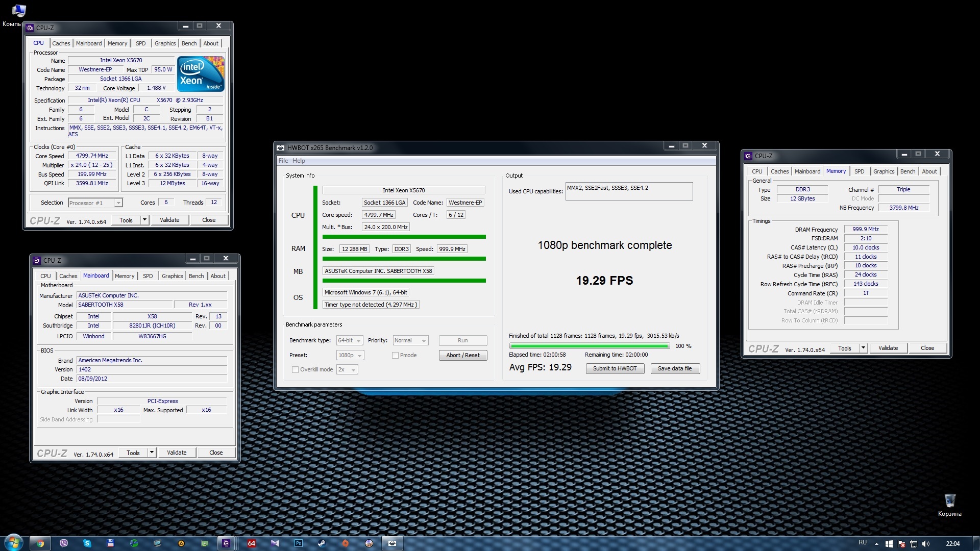Viewport: 980px width, 551px height.
Task: Open the Benchmark type 64-bit dropdown
Action: (x=350, y=341)
